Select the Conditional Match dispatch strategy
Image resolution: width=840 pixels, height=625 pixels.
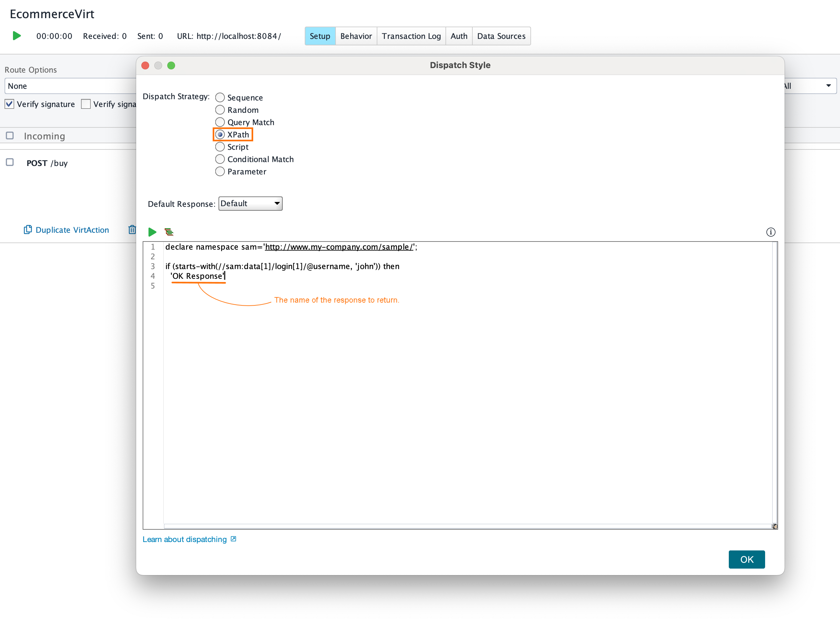coord(220,159)
